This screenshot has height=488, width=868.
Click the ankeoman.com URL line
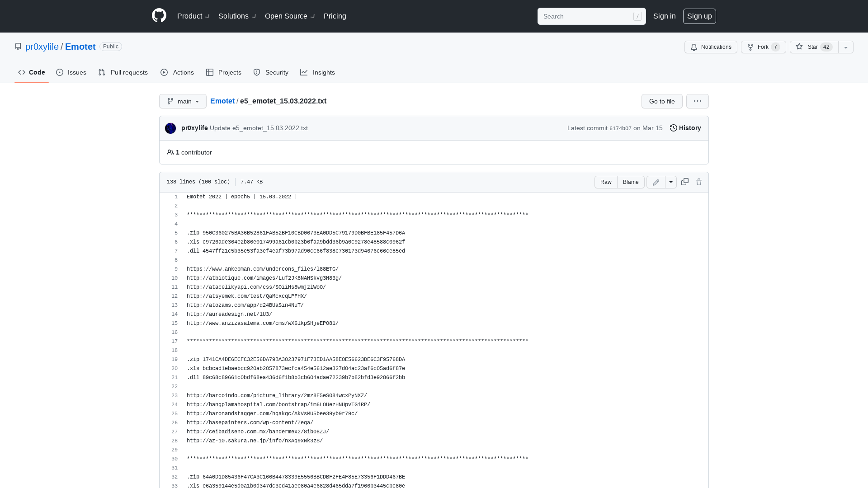(x=263, y=269)
